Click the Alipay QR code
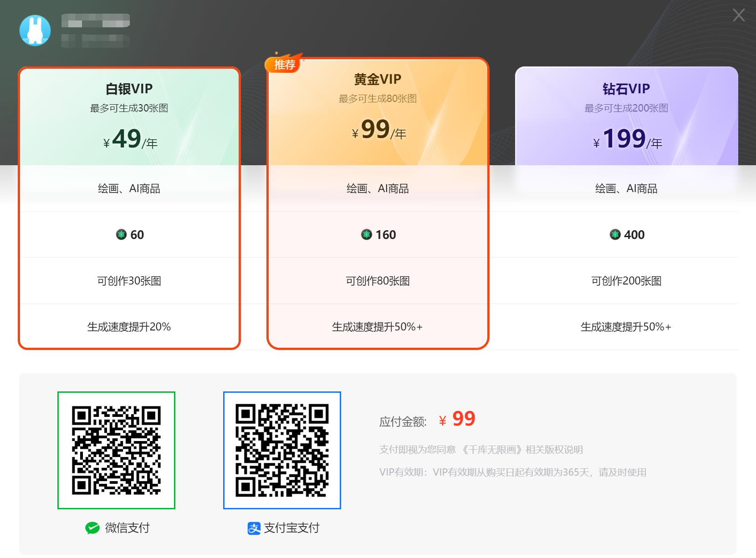This screenshot has width=756, height=558. coord(282,450)
